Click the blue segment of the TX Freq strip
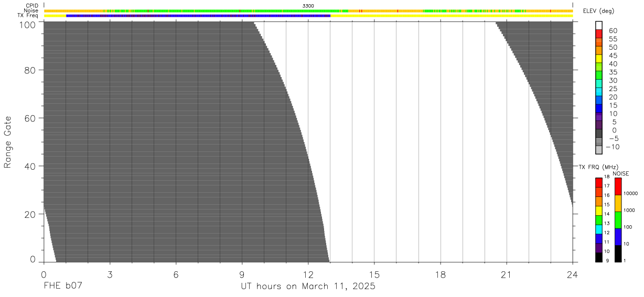 pos(198,16)
